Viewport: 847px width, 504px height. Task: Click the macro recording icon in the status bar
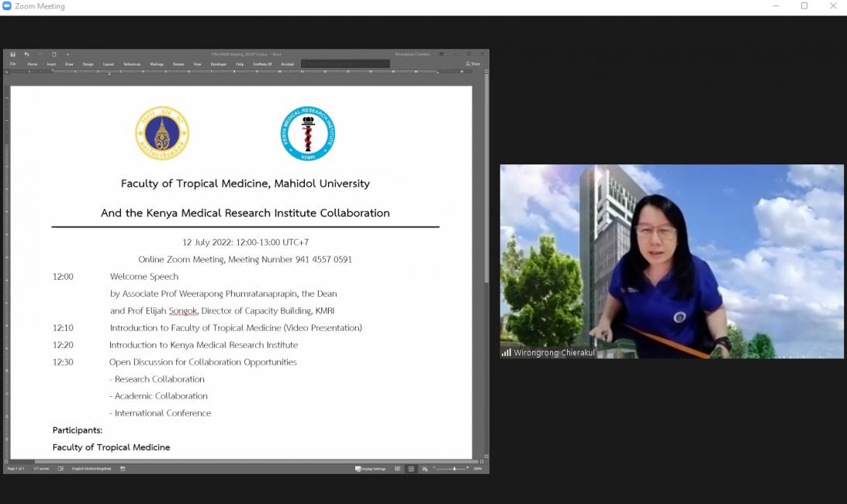123,468
